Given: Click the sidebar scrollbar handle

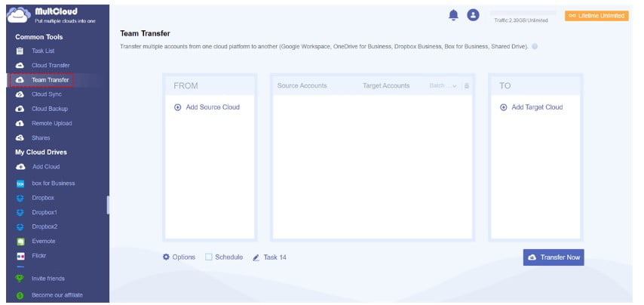Looking at the screenshot, I should tap(108, 205).
